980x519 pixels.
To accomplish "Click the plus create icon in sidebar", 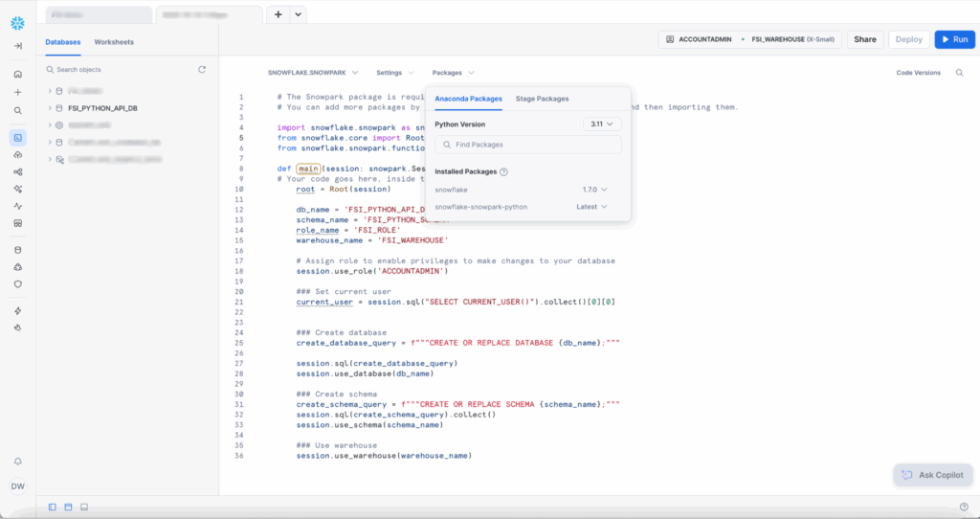I will tap(17, 93).
